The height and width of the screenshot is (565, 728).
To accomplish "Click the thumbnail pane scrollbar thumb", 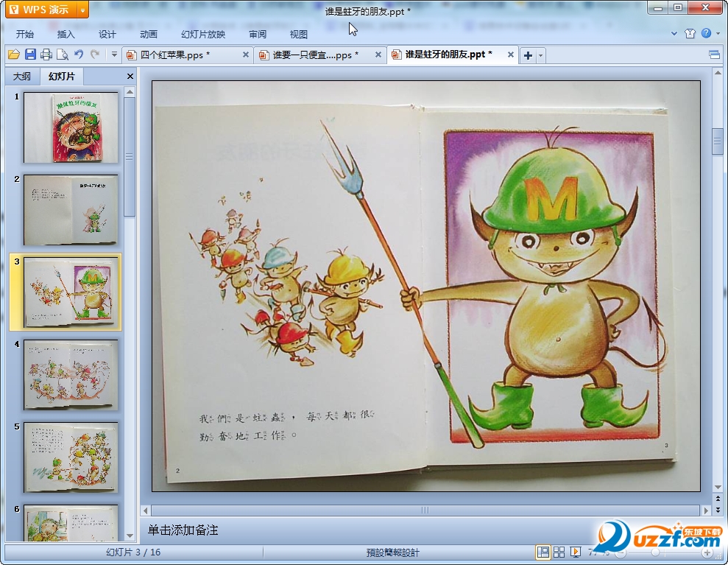I will [x=130, y=157].
